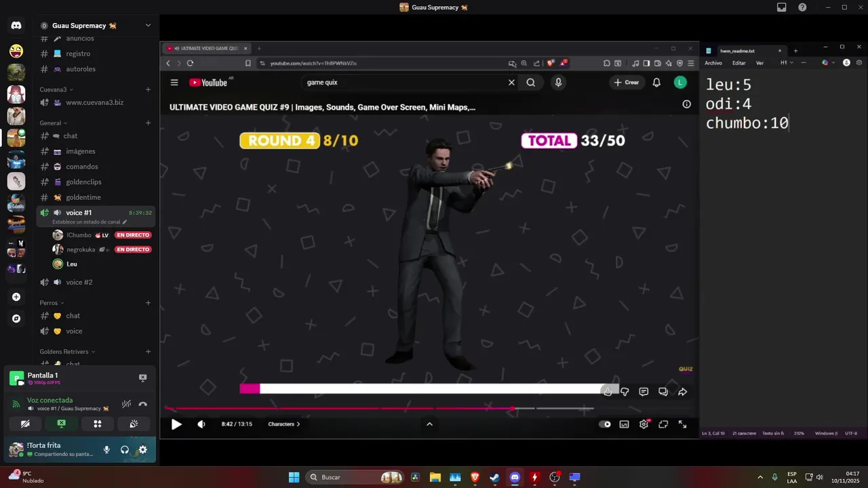Open Discord user settings gear

pos(142,449)
